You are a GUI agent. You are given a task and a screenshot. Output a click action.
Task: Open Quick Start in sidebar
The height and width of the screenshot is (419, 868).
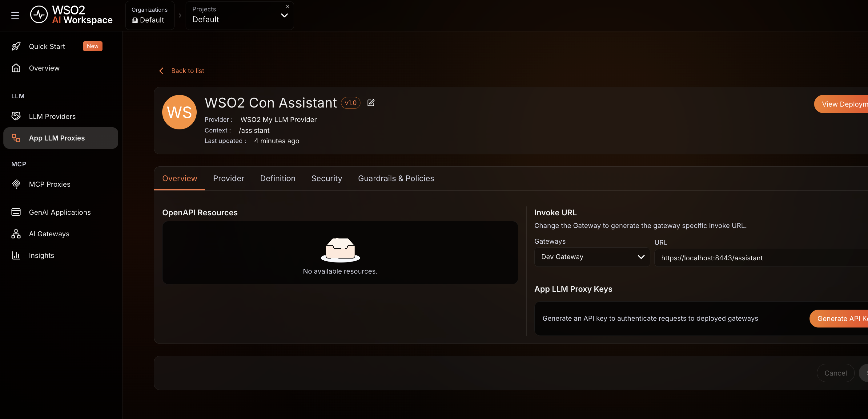[61, 47]
